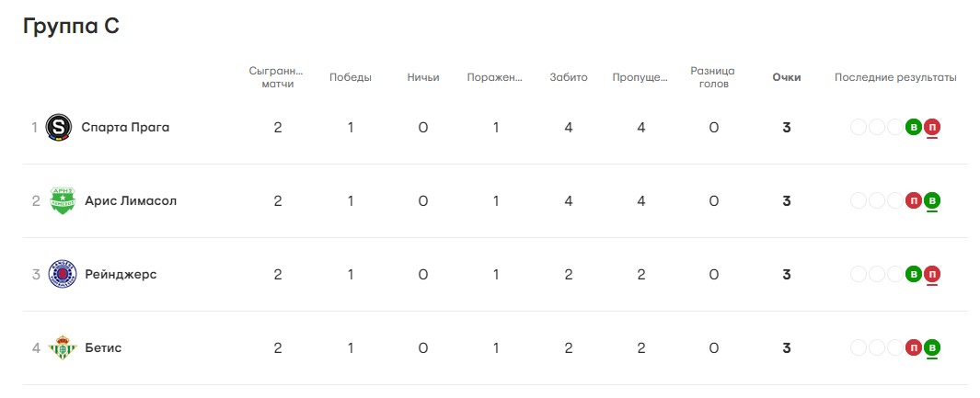The height and width of the screenshot is (398, 980).
Task: Click the Sparta Prague club logo
Action: click(59, 127)
